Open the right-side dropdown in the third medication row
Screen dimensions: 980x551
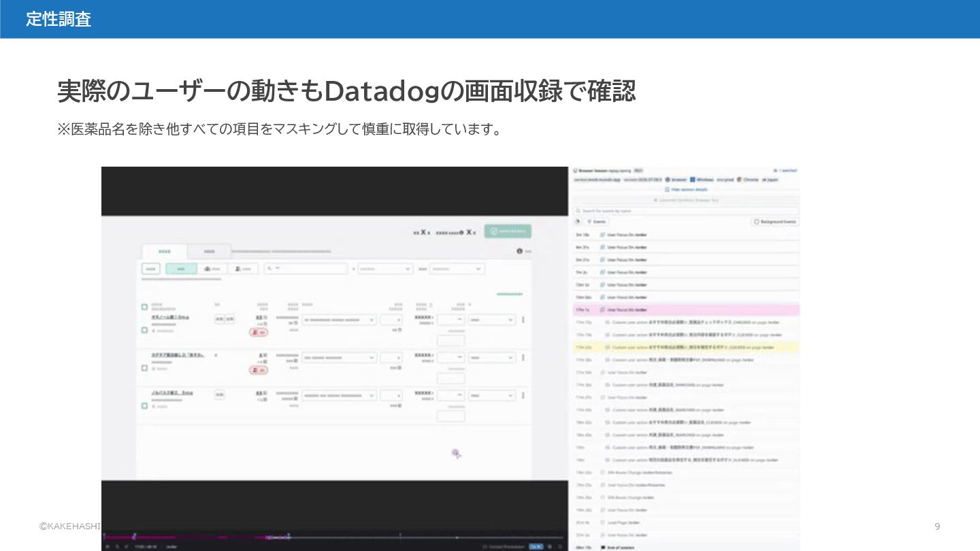tap(492, 395)
